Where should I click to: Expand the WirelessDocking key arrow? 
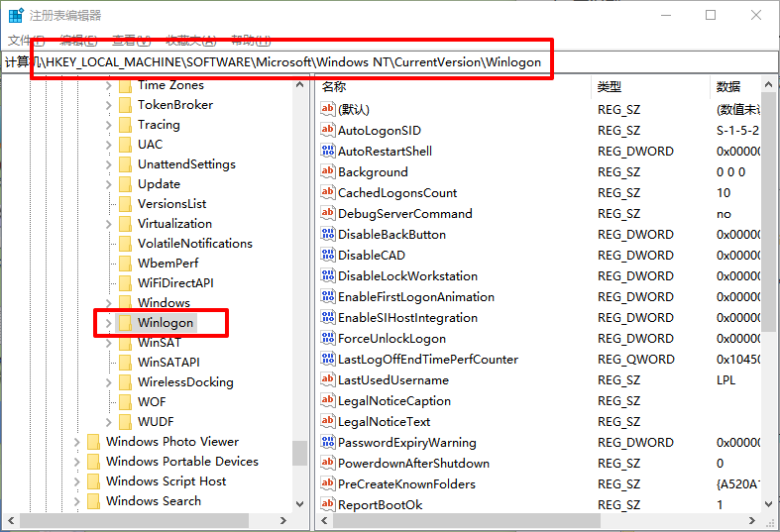pos(108,382)
